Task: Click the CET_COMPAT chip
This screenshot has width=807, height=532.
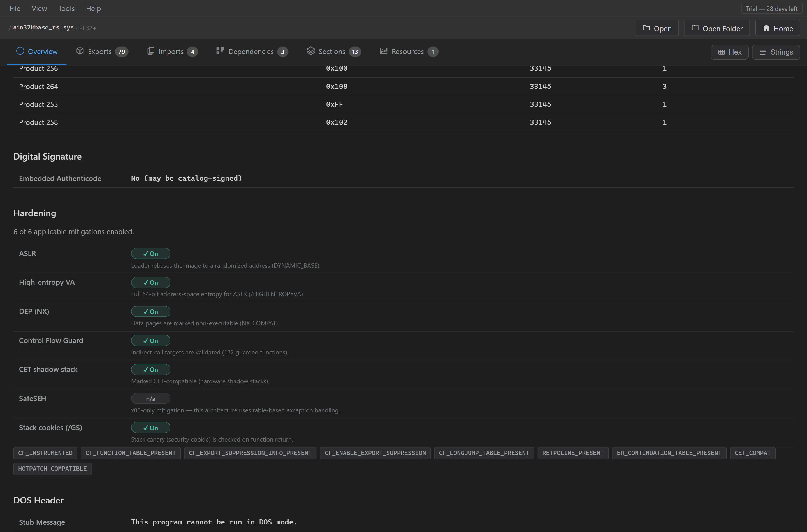Action: click(x=752, y=453)
